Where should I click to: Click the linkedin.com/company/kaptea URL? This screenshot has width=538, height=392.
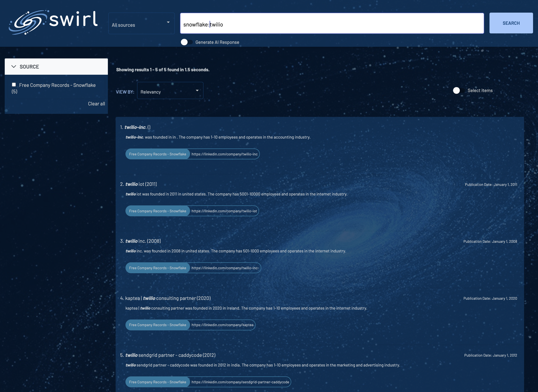pyautogui.click(x=222, y=325)
